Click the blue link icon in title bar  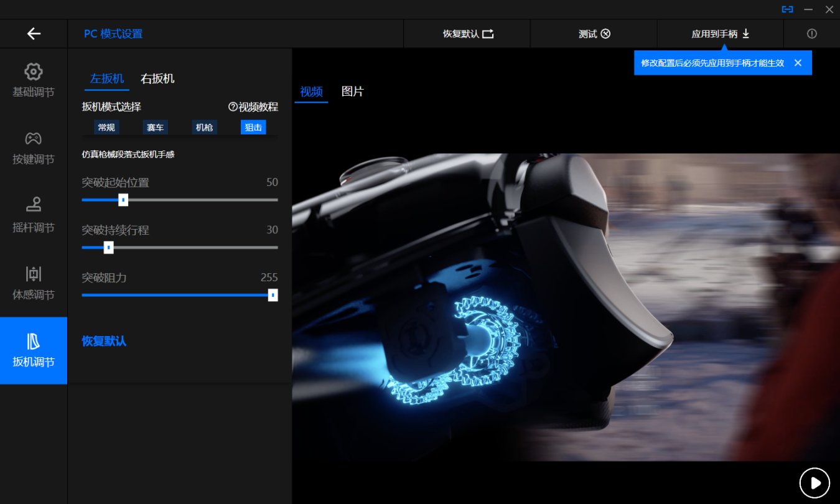click(787, 9)
